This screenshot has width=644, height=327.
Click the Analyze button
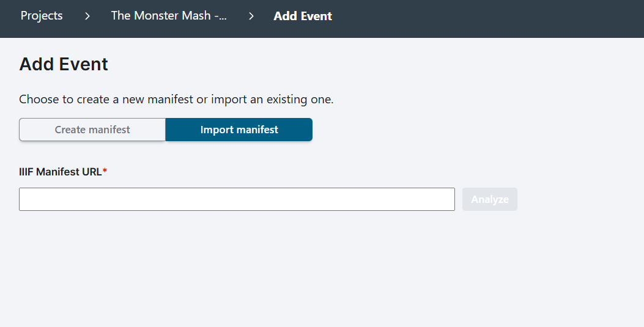(x=489, y=199)
